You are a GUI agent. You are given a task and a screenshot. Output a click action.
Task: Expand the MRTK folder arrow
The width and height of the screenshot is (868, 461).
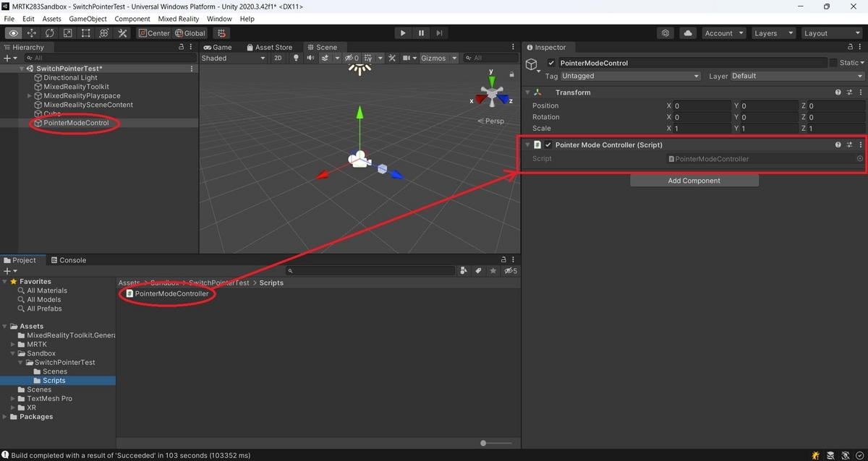13,345
